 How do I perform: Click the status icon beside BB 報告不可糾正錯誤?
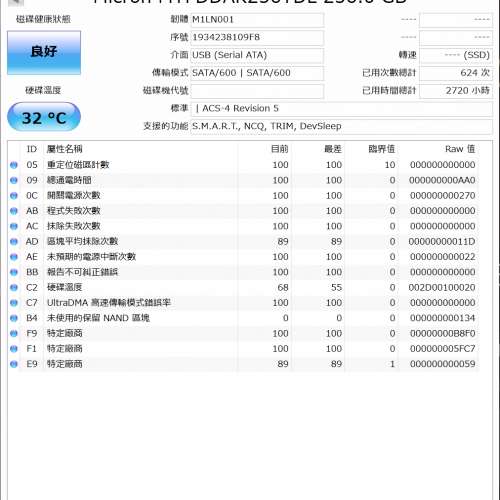click(14, 272)
